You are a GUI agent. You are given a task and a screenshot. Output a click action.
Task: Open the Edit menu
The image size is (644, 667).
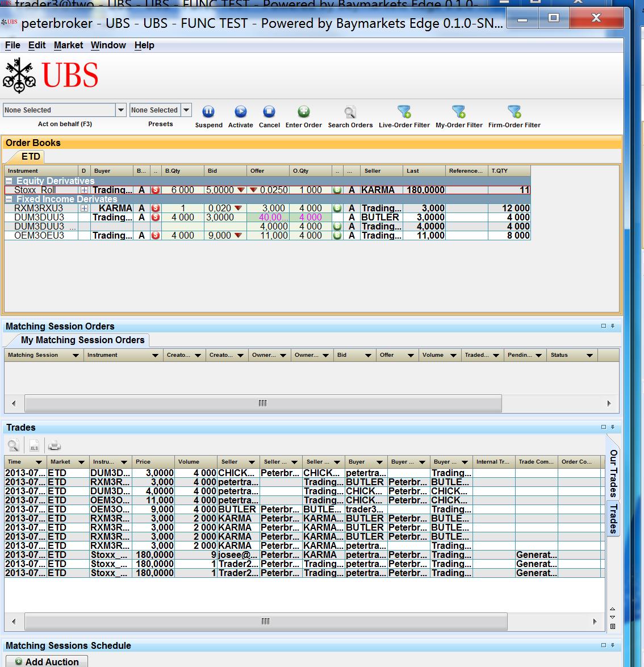(37, 45)
